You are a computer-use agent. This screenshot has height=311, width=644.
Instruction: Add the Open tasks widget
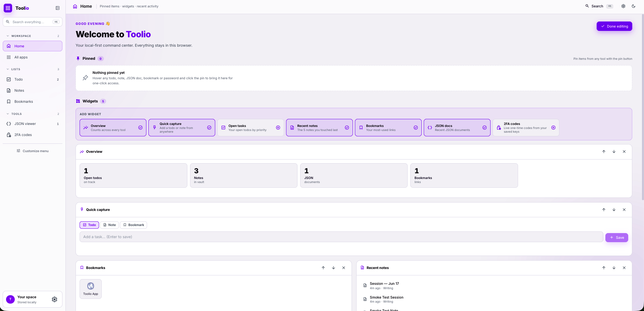pyautogui.click(x=250, y=128)
